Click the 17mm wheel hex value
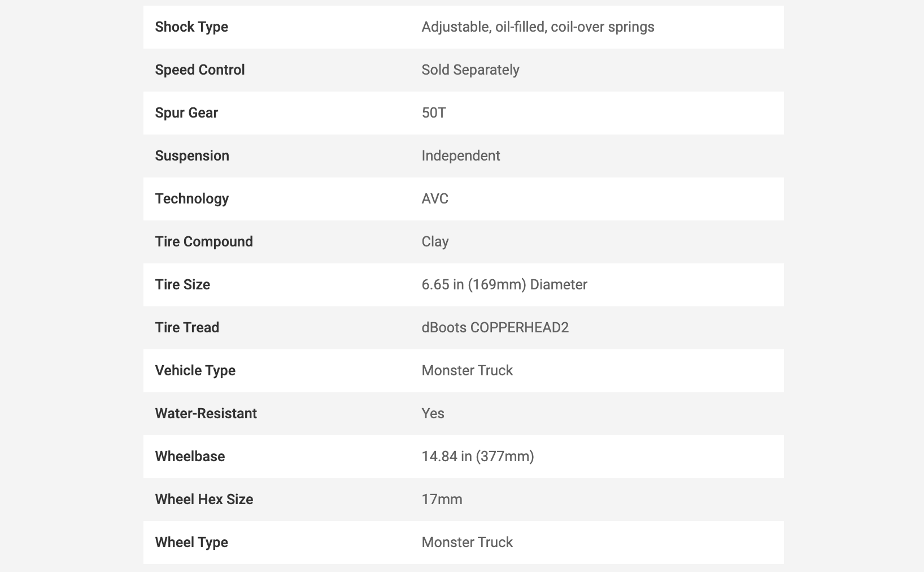 pos(442,500)
